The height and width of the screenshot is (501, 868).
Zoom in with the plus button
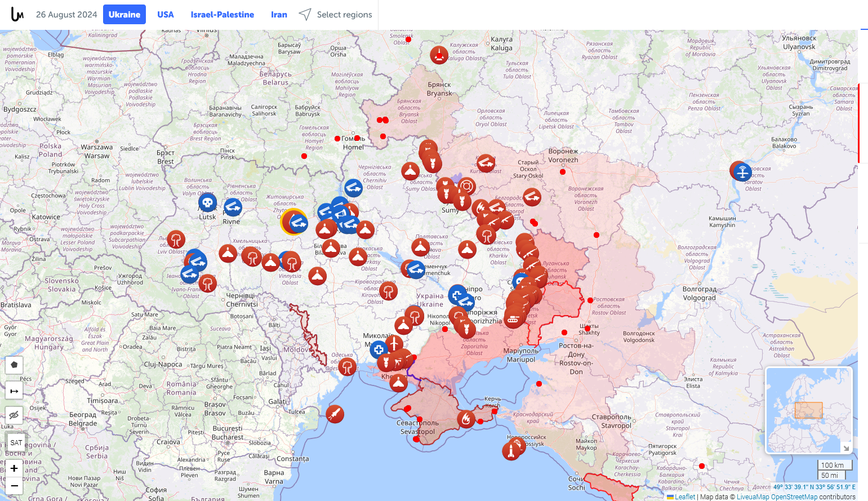tap(14, 468)
